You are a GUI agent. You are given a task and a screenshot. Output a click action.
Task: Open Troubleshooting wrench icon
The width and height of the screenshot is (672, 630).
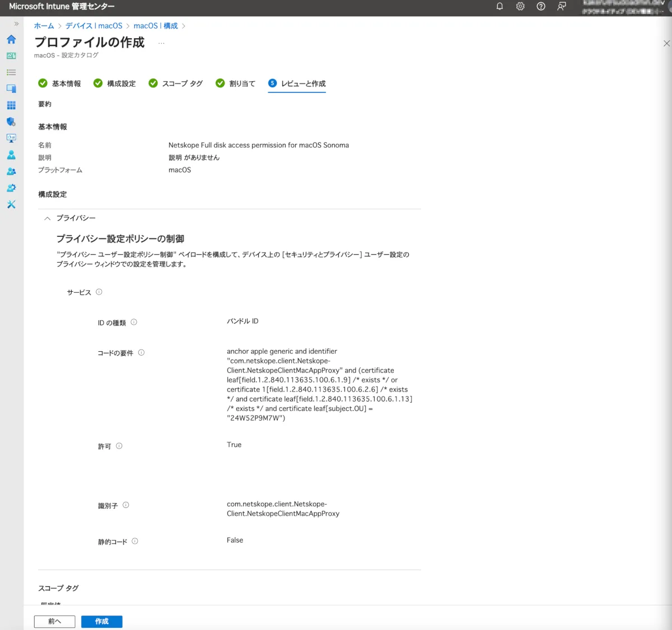(11, 204)
